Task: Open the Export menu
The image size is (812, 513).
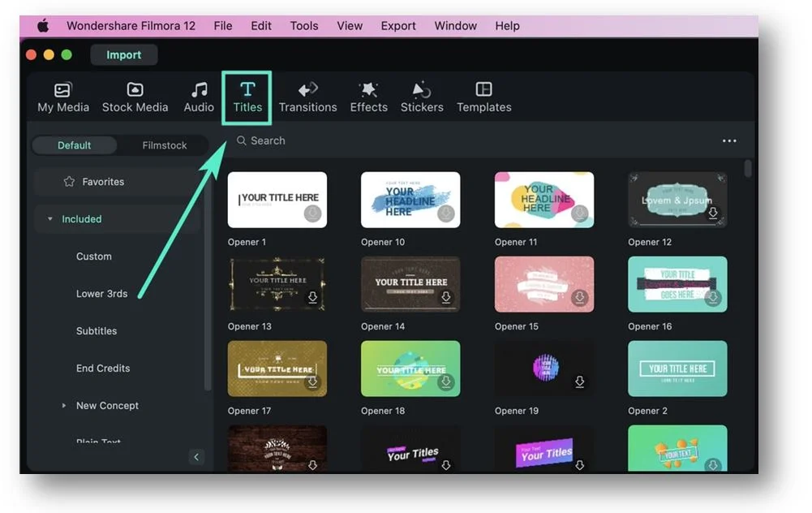Action: [x=398, y=25]
